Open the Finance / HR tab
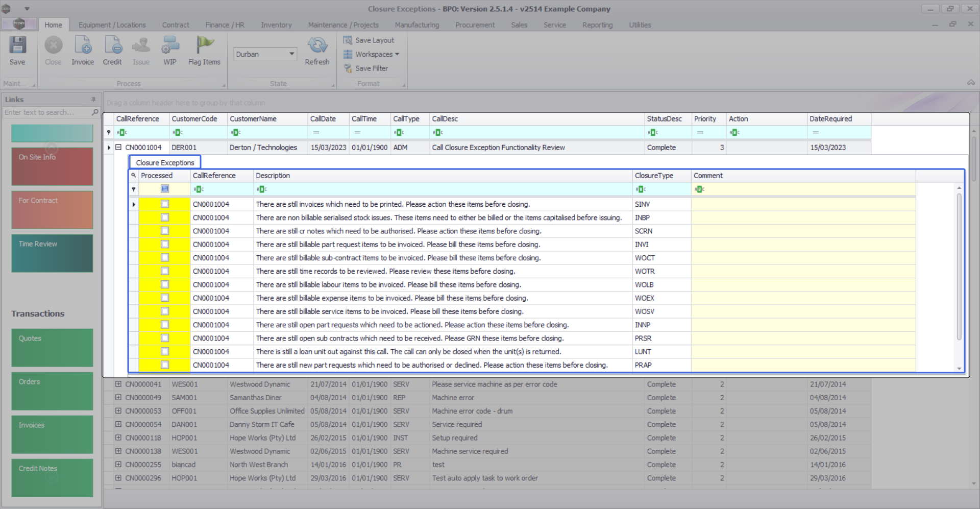The image size is (980, 509). coord(225,25)
